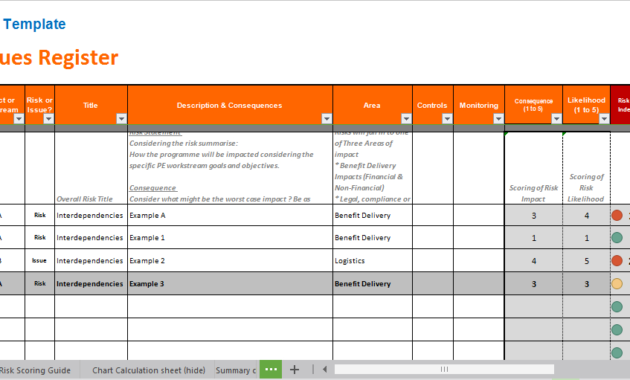Select likelihood score 3 in Example 3 row
This screenshot has width=630, height=380.
587,284
